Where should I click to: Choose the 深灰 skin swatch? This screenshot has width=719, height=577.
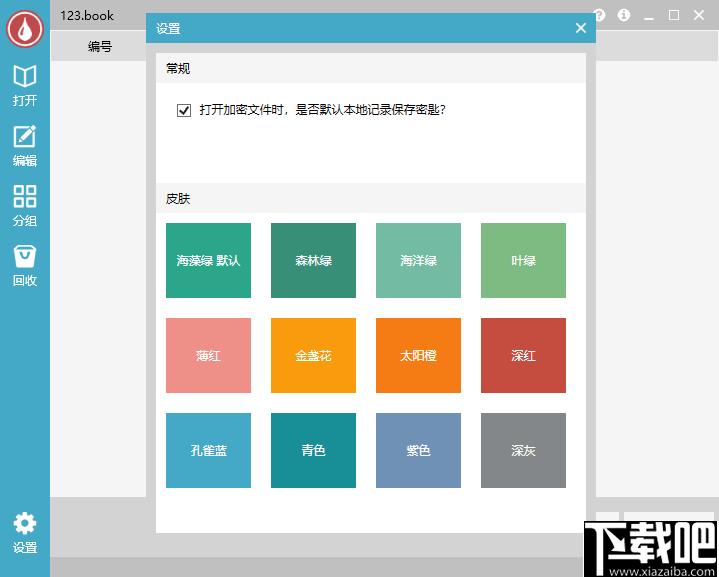click(x=523, y=450)
